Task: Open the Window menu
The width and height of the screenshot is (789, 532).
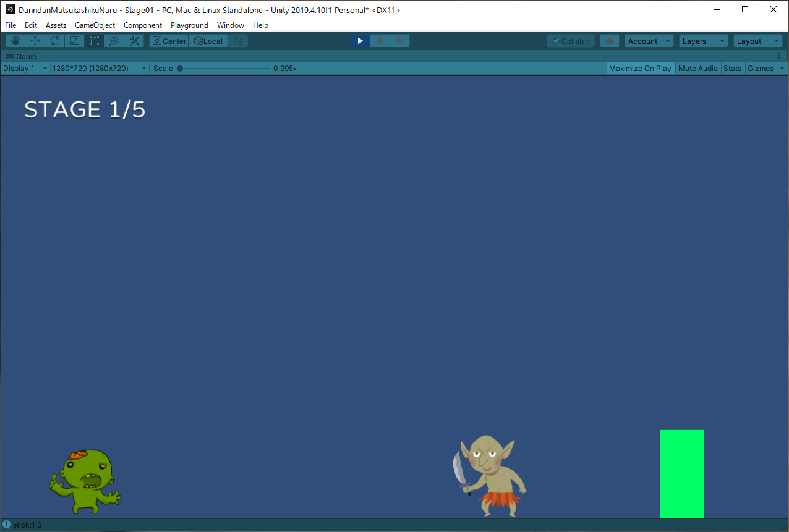Action: pyautogui.click(x=230, y=25)
